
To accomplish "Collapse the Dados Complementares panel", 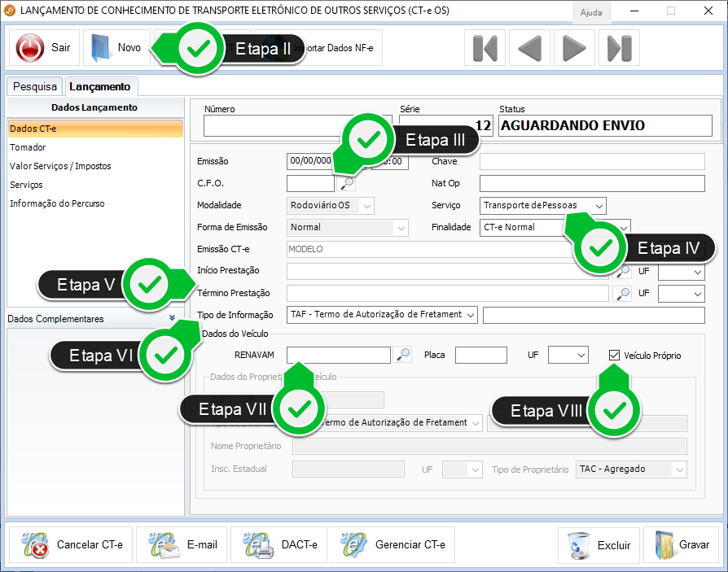I will coord(172,319).
